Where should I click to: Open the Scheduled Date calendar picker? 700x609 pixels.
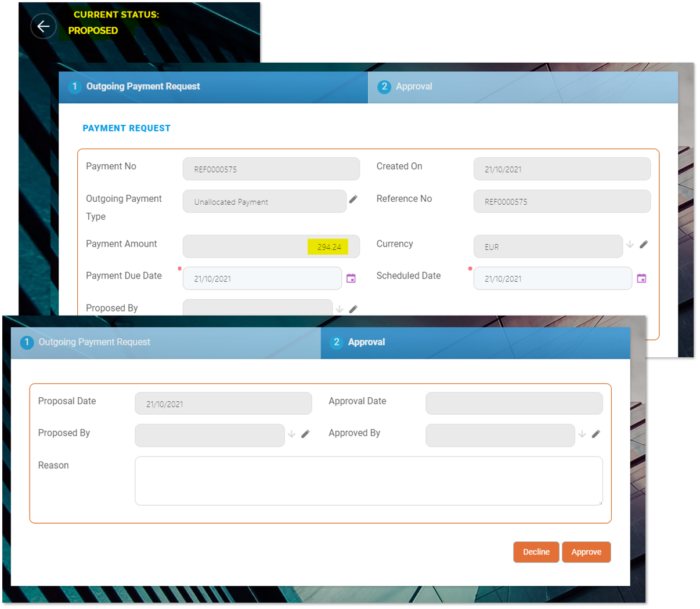[641, 278]
